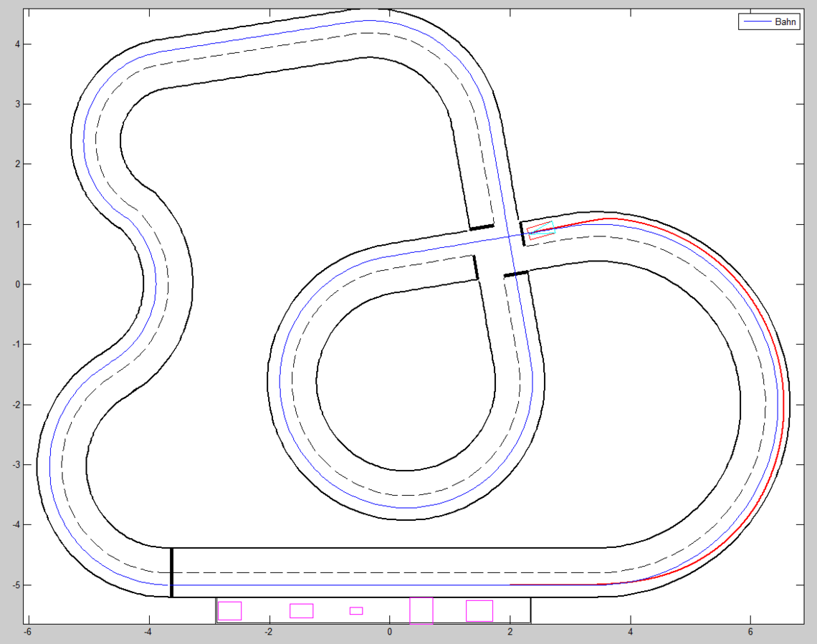Click the stop line west of the intersection
The width and height of the screenshot is (817, 644).
(x=474, y=267)
